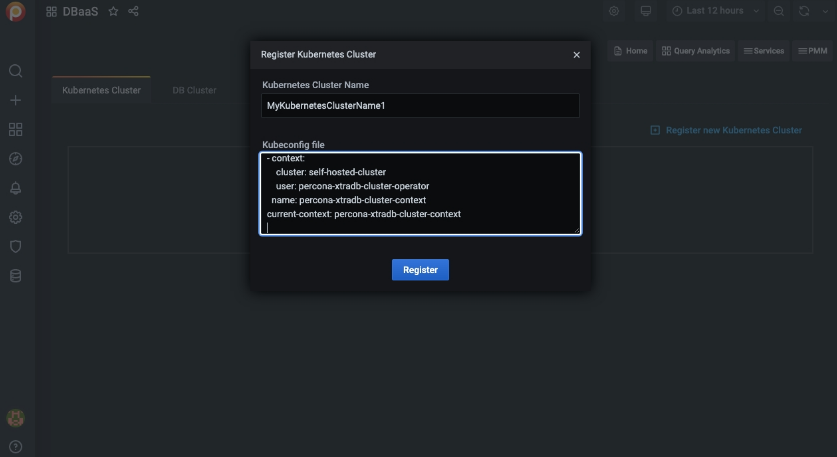Click the 'user: percona-xtradb-cluster-operator' line
This screenshot has height=457, width=837.
coord(352,186)
